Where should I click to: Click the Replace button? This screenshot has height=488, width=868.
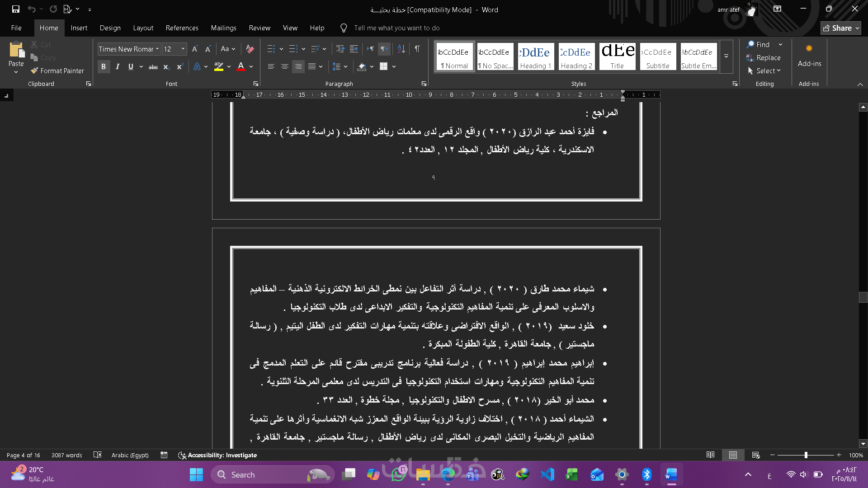[768, 58]
